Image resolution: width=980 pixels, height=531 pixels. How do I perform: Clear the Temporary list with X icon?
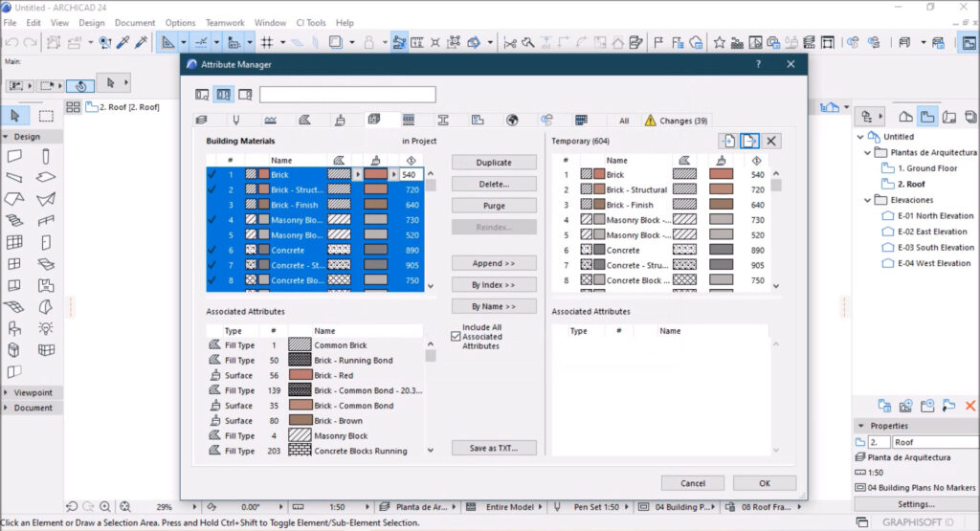click(771, 142)
